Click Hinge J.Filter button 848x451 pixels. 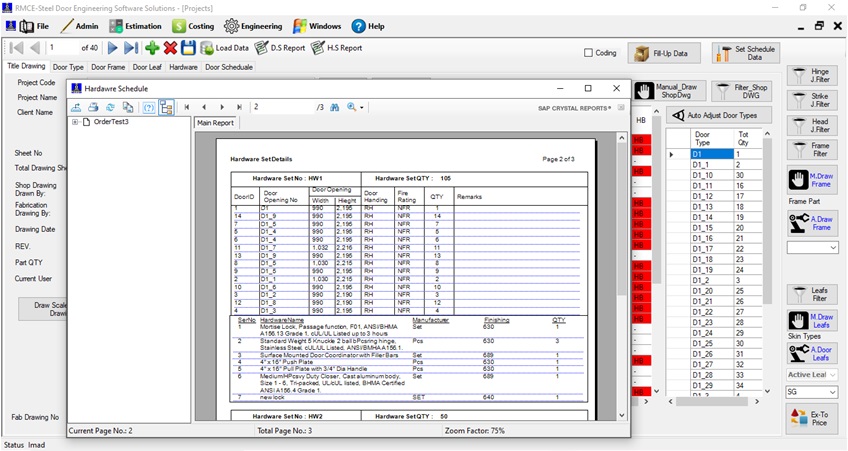[x=812, y=76]
